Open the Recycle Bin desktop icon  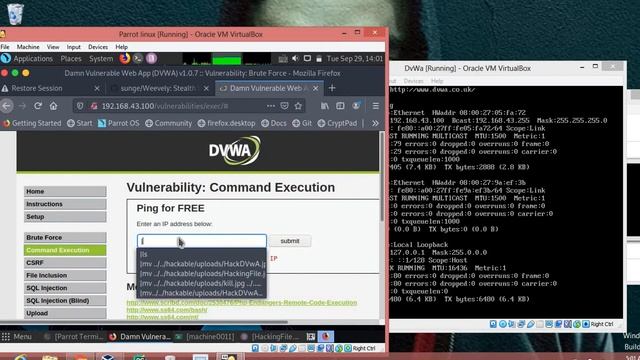coord(15,13)
